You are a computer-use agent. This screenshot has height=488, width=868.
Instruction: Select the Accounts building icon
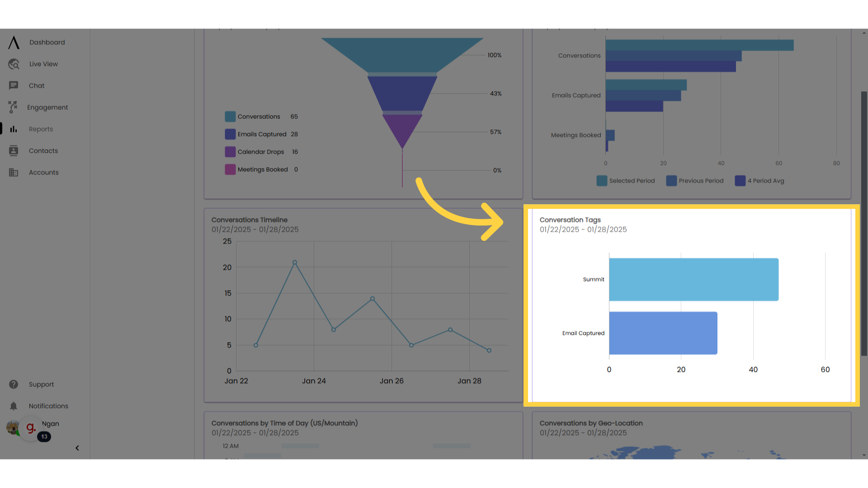coord(14,172)
